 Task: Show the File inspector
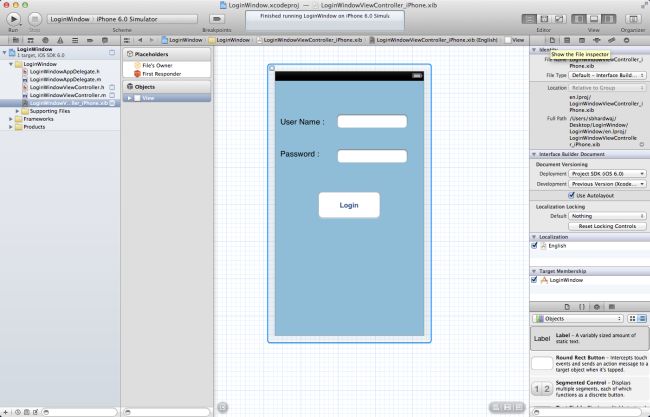[552, 40]
